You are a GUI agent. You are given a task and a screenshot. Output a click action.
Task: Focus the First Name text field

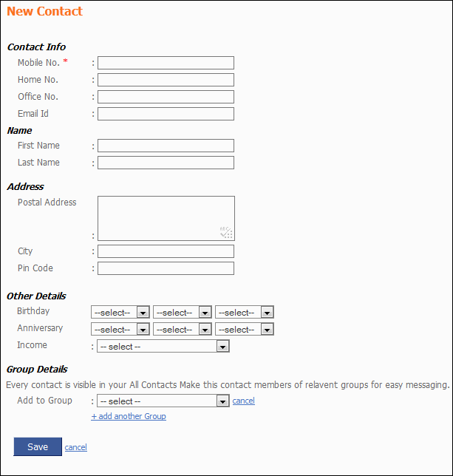click(x=166, y=146)
